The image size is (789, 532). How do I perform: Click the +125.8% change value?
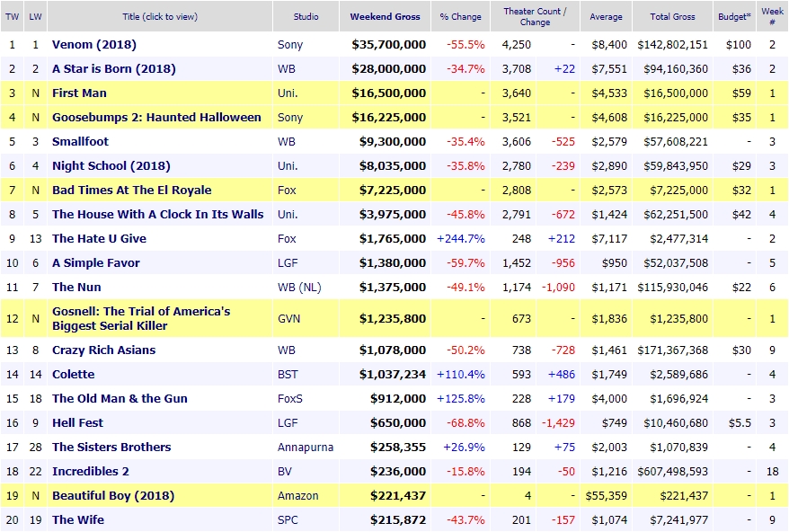coord(461,399)
